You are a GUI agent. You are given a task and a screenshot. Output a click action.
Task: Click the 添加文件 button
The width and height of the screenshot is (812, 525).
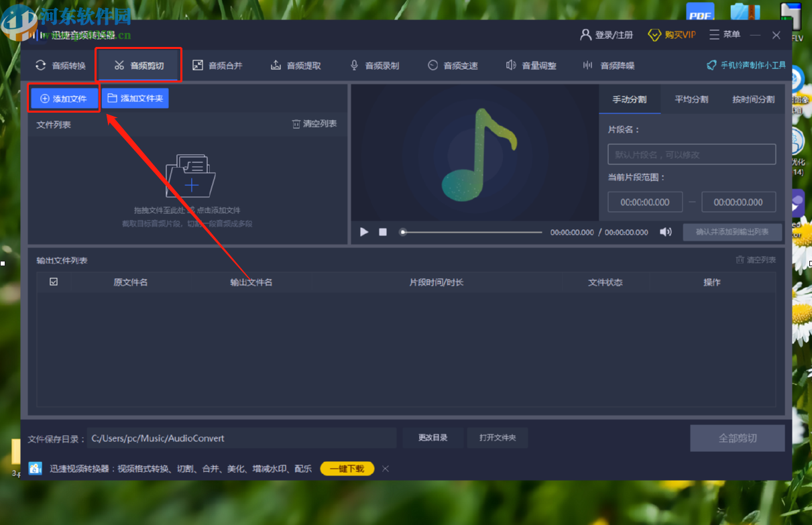point(64,99)
